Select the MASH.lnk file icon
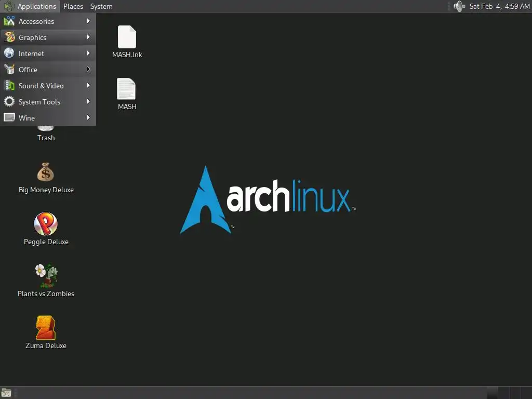 coord(127,37)
